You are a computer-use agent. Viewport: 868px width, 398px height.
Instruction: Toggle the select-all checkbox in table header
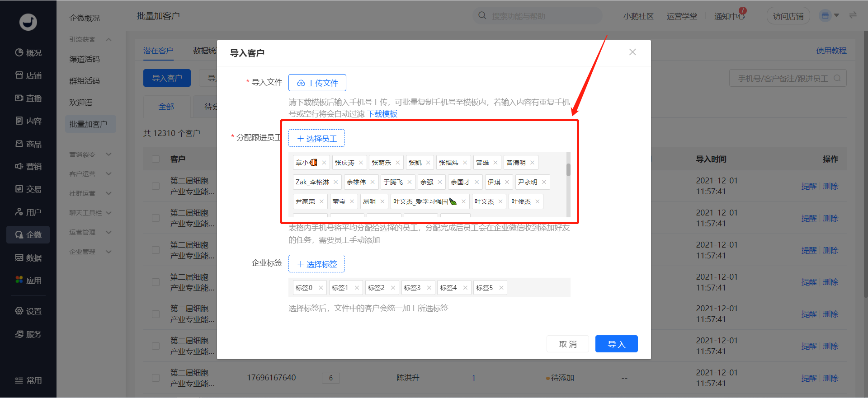click(x=156, y=159)
